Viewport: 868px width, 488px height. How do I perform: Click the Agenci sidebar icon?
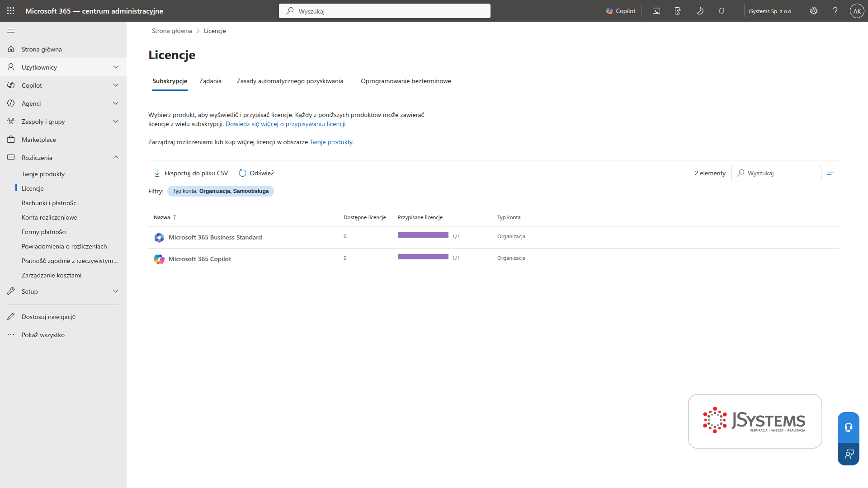[x=11, y=103]
